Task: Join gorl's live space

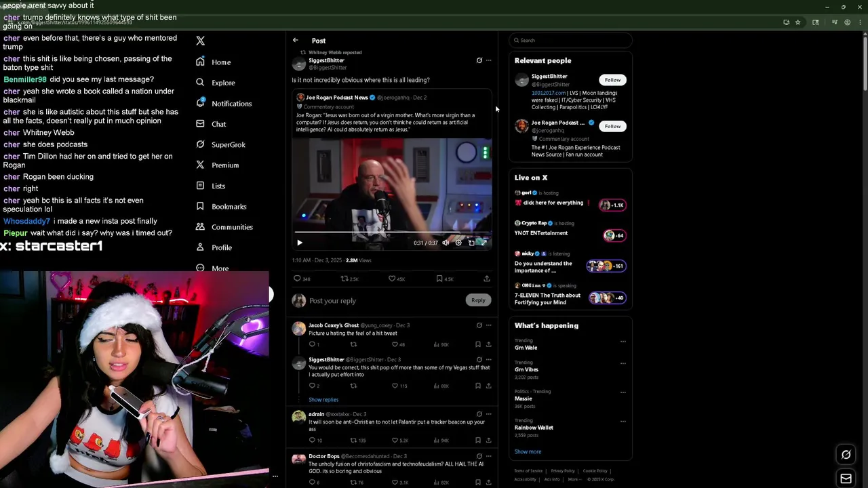Action: pyautogui.click(x=612, y=205)
